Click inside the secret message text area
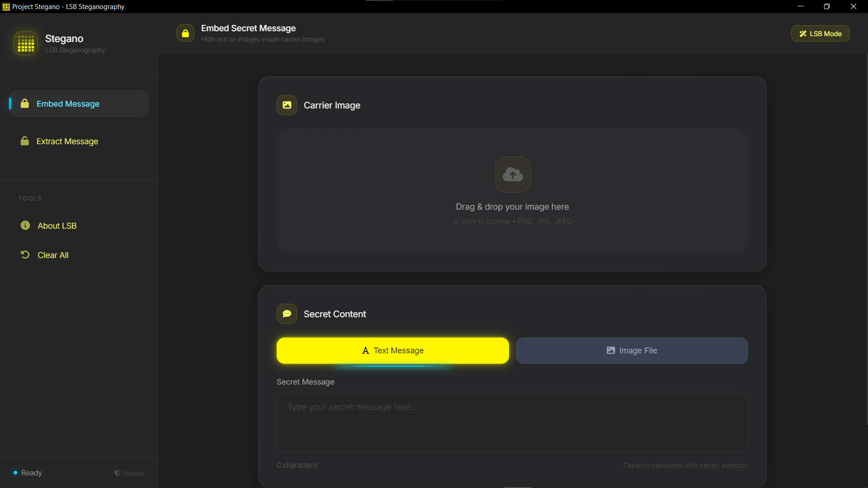This screenshot has width=868, height=488. coord(512,422)
